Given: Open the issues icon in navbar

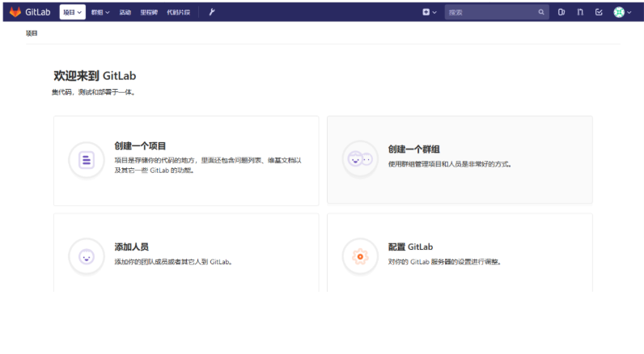Looking at the screenshot, I should (561, 12).
